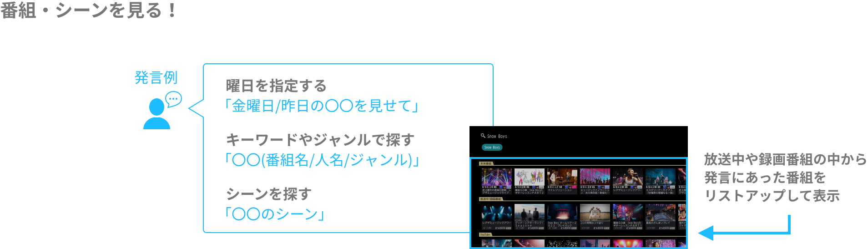This screenshot has width=868, height=249.
Task: Click the speech bubble with three dots
Action: pos(173,99)
